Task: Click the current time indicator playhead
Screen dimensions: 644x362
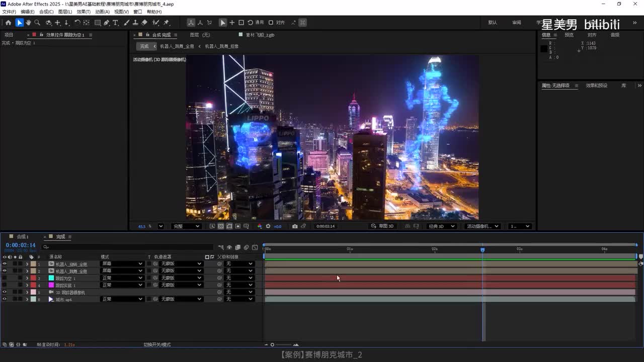Action: click(482, 250)
